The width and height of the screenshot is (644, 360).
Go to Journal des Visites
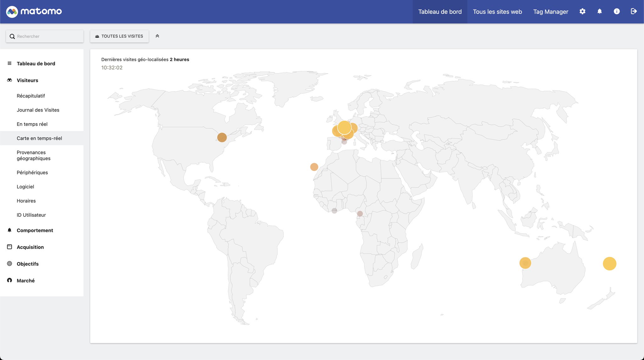point(38,110)
